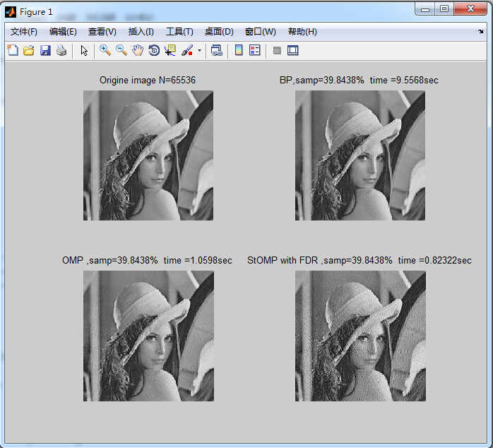Screen dimensions: 493x448
Task: Close the Figure 1 window
Action: coord(470,9)
